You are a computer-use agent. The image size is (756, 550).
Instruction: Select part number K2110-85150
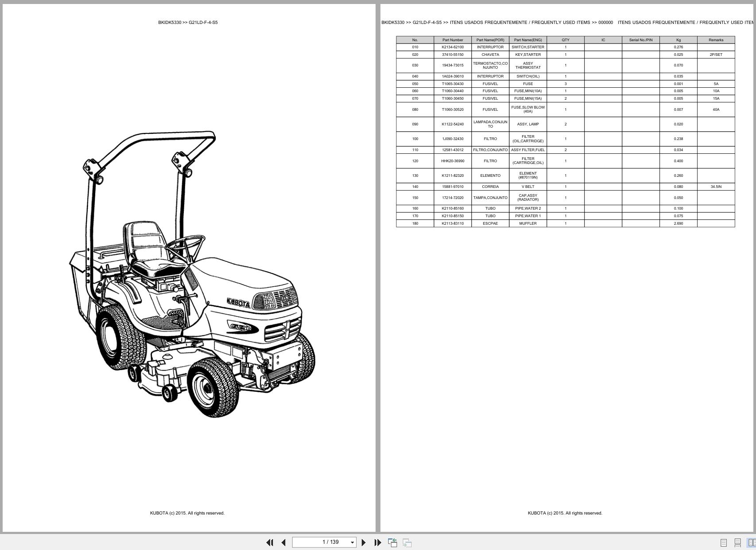[x=453, y=216]
